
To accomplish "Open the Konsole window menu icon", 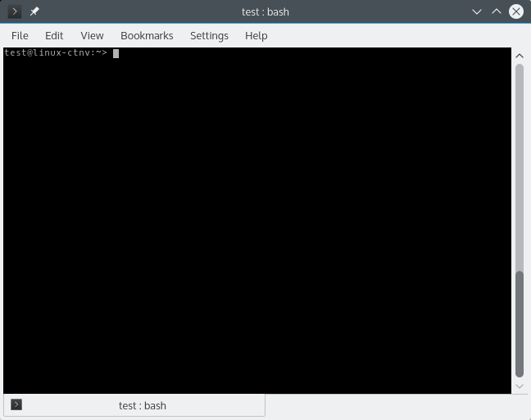I will pos(14,11).
